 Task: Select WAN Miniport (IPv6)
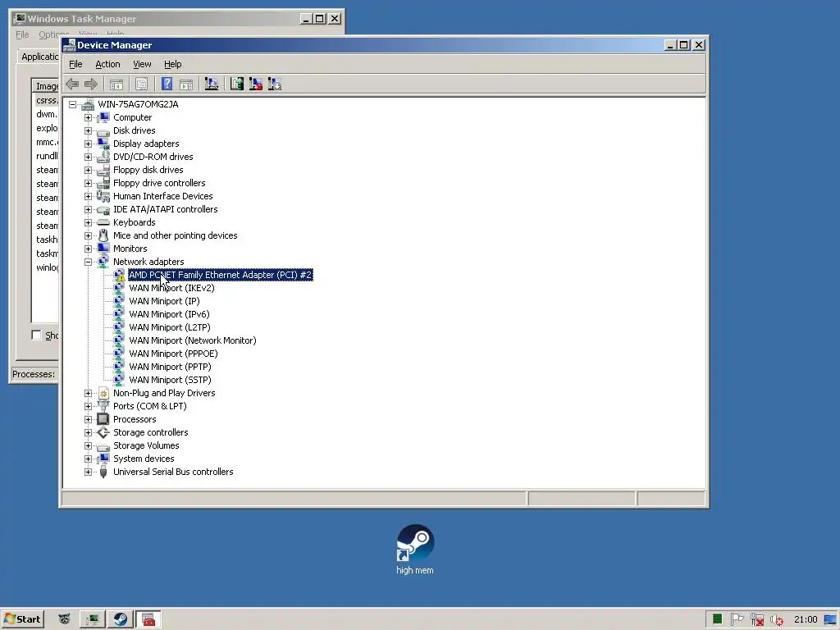(x=169, y=314)
